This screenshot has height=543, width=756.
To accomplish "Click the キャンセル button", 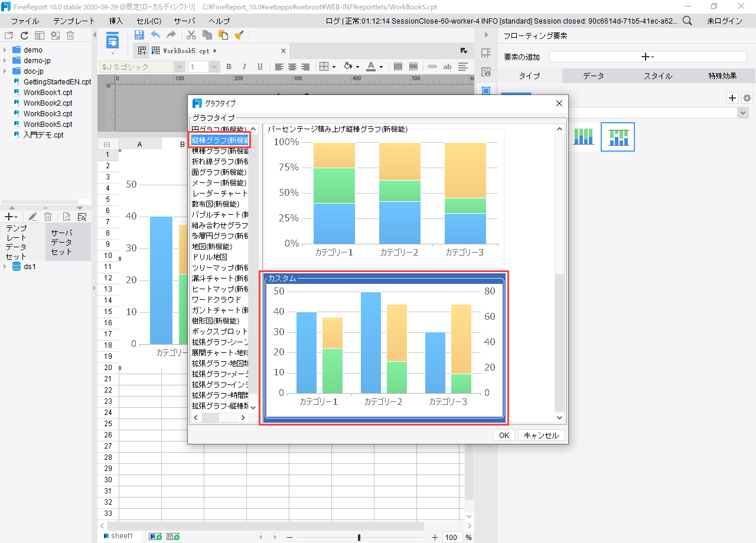I will tap(541, 435).
